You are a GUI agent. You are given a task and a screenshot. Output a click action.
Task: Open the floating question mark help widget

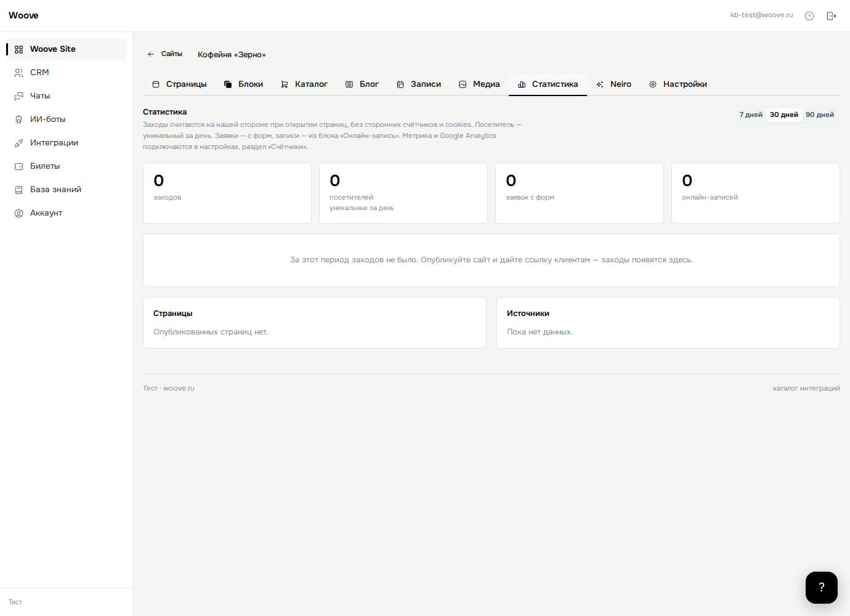[822, 588]
